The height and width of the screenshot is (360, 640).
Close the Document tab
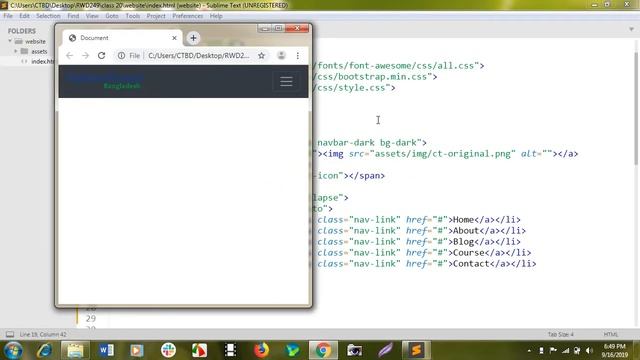click(174, 38)
